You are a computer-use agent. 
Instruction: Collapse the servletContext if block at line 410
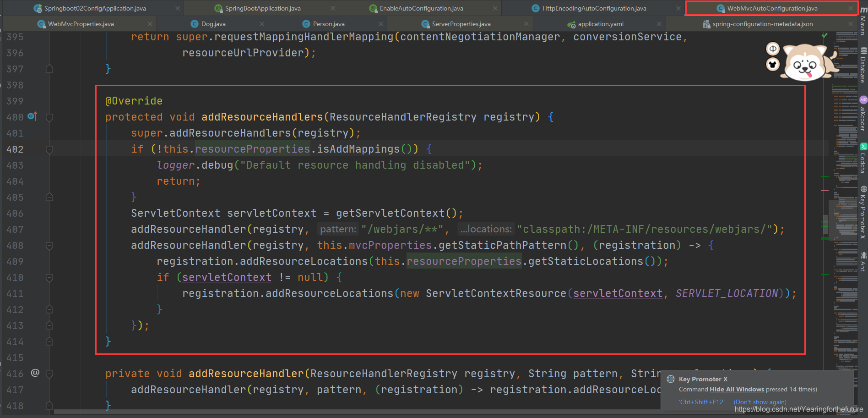click(49, 278)
